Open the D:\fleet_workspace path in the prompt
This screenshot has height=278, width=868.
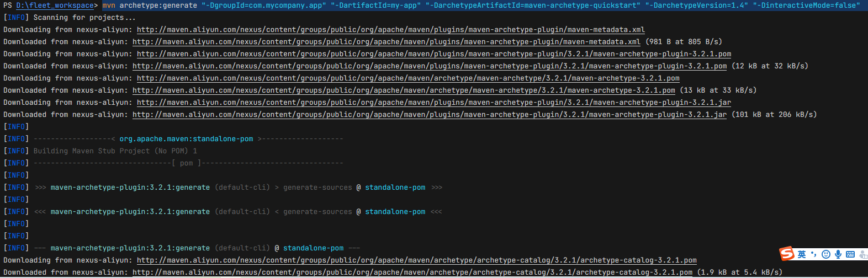(55, 6)
